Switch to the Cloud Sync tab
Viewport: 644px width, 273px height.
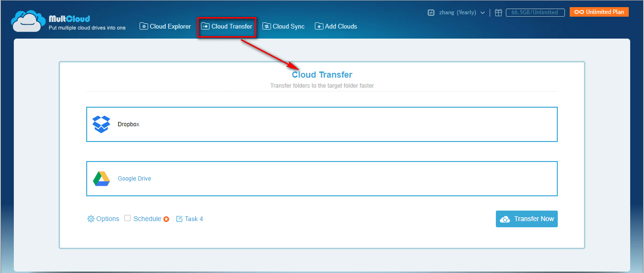(x=284, y=26)
